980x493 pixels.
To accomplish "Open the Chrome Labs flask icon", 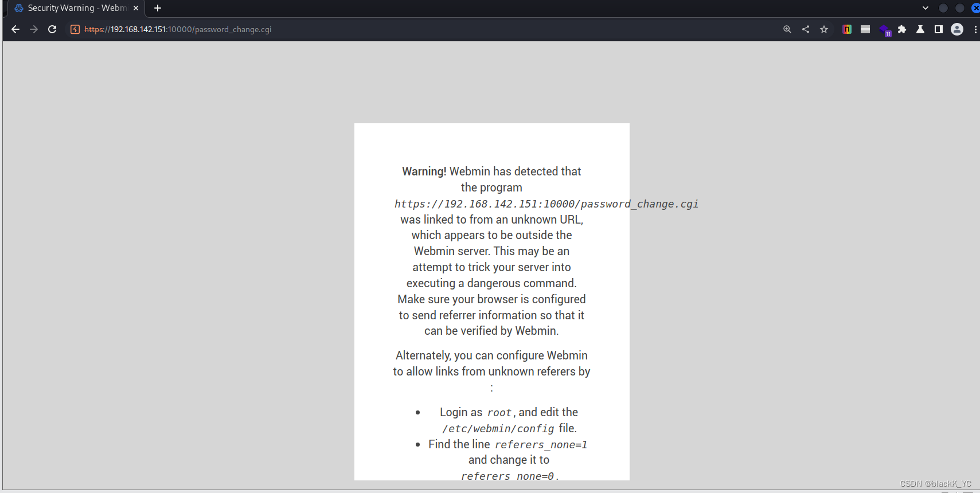I will 920,29.
